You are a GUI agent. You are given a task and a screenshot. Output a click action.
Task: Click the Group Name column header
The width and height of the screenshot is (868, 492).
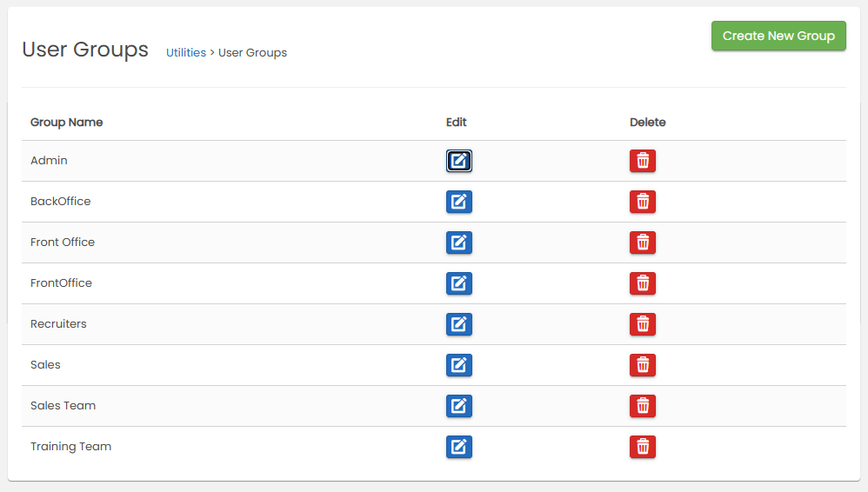(x=66, y=123)
